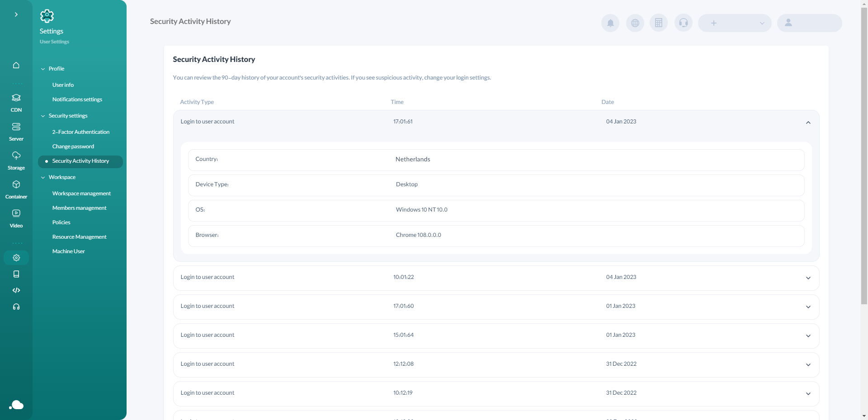Screen dimensions: 868x420
Task: Click the headset support icon in header
Action: click(684, 23)
